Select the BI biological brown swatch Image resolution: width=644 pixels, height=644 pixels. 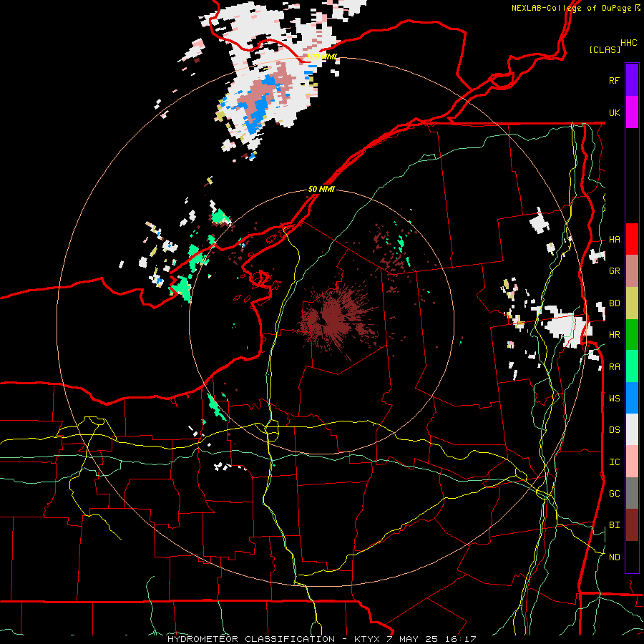click(x=632, y=525)
